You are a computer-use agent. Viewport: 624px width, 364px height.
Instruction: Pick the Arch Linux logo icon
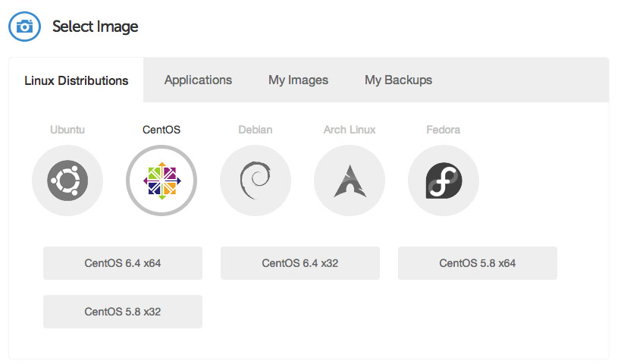pyautogui.click(x=350, y=180)
